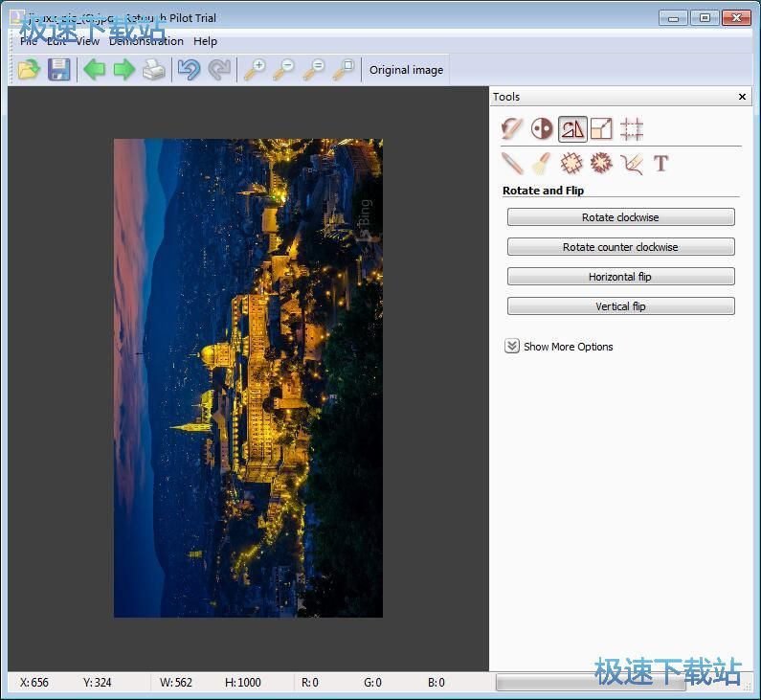Close the Tools panel

point(742,97)
